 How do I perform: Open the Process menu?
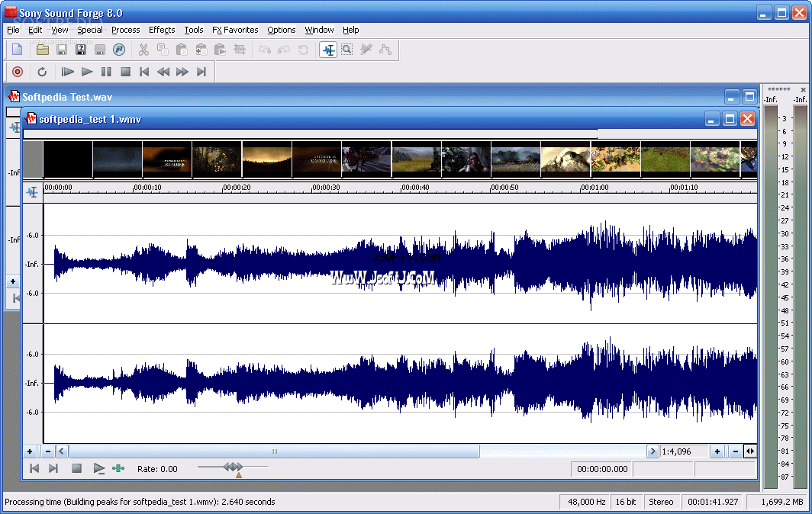tap(126, 30)
